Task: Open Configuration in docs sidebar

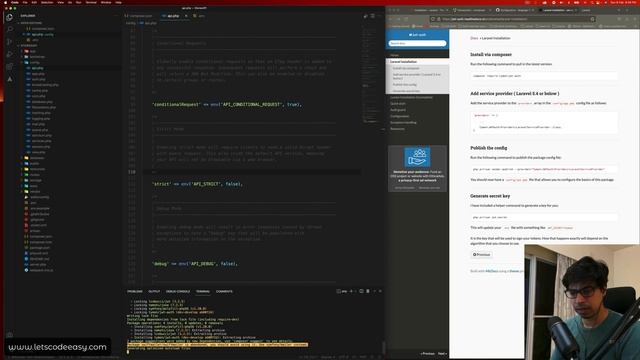Action: [x=400, y=116]
